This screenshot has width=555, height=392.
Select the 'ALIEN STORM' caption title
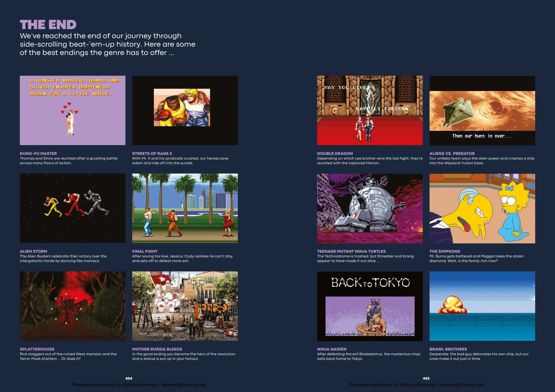click(x=33, y=251)
